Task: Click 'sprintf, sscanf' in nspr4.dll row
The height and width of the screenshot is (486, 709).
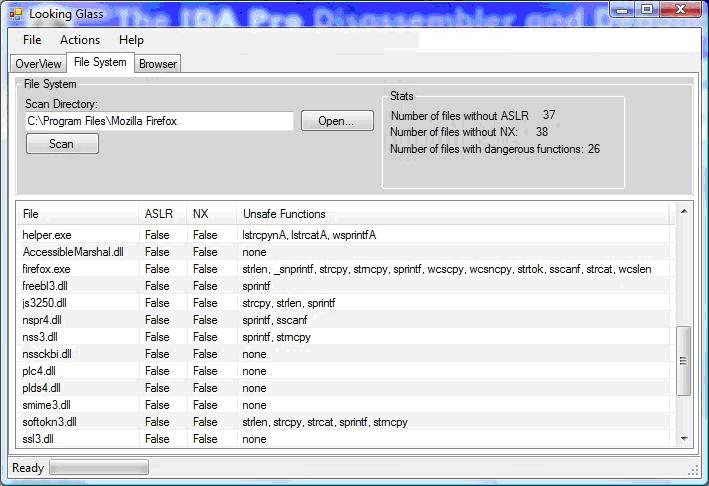Action: (274, 320)
